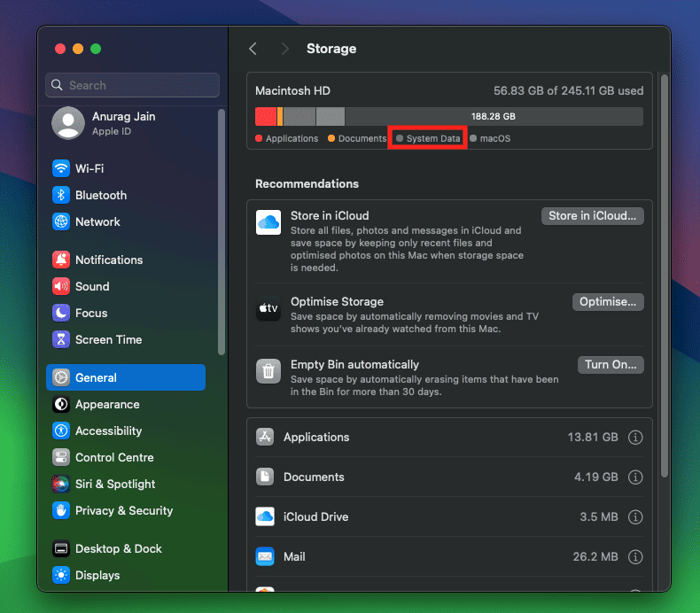Click the Notifications bell icon

(x=61, y=260)
